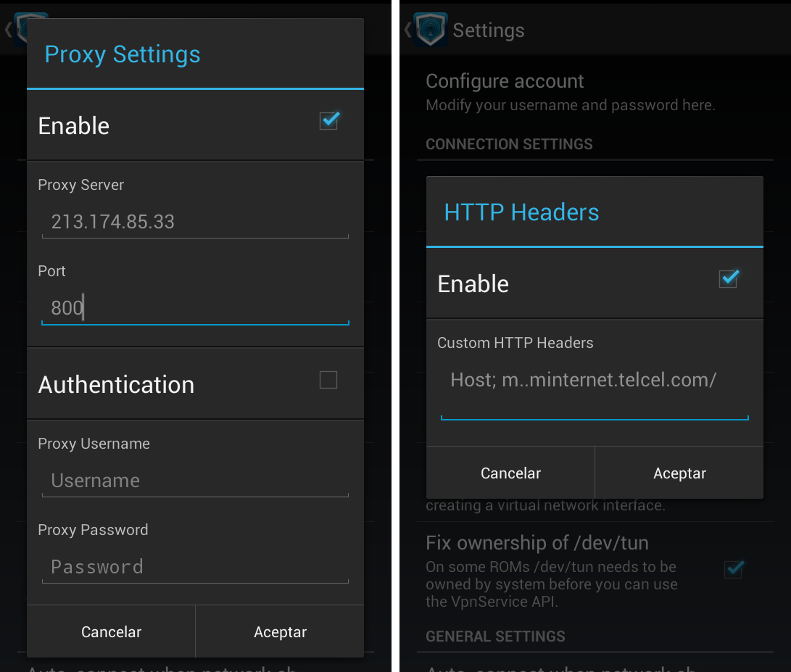Tap the Port field showing 800
791x672 pixels.
click(x=195, y=308)
